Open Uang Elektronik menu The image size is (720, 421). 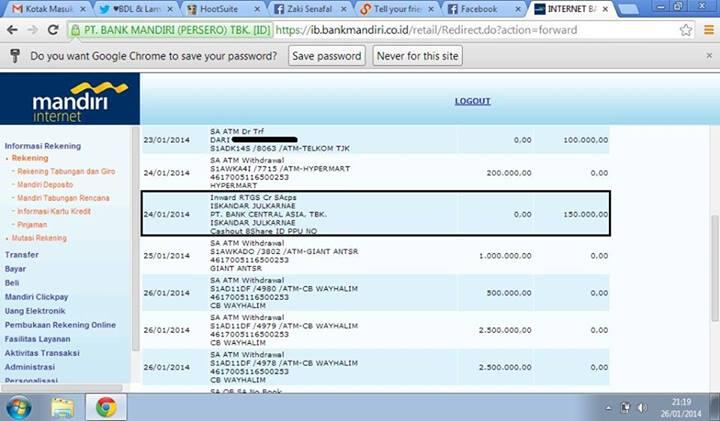(x=35, y=311)
